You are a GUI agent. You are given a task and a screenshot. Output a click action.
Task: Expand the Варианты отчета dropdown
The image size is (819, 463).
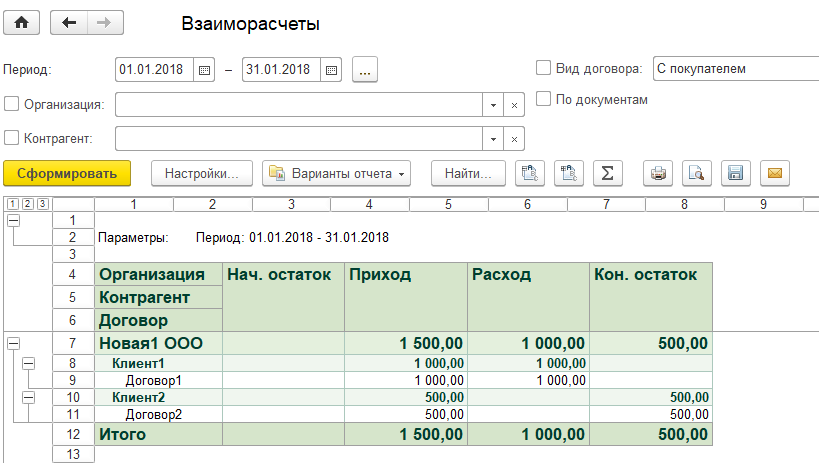coord(338,173)
